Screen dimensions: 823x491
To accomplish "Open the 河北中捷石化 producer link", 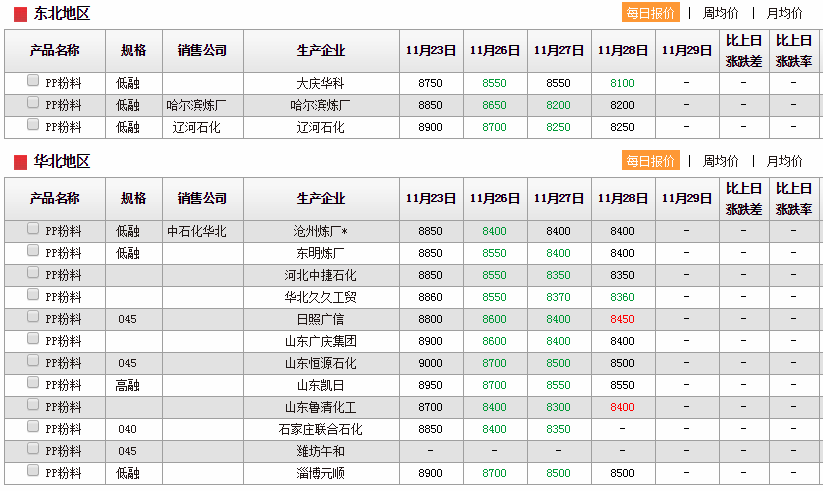I will pos(320,275).
